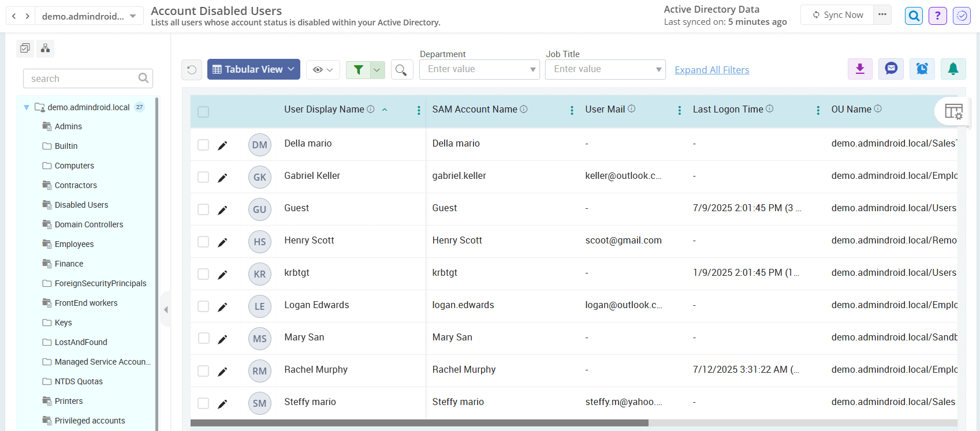Viewport: 980px width, 431px height.
Task: Click edit pencil for Della mario
Action: (x=222, y=145)
